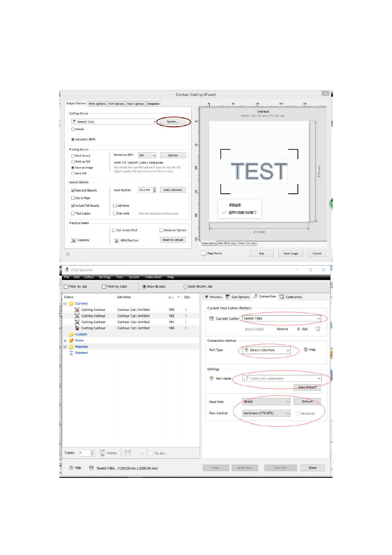The width and height of the screenshot is (392, 555).
Task: Click the Spooler... button
Action: pos(173,122)
